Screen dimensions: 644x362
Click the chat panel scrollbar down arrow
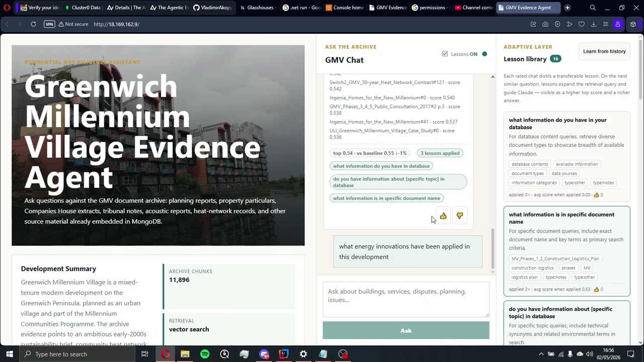click(x=493, y=271)
